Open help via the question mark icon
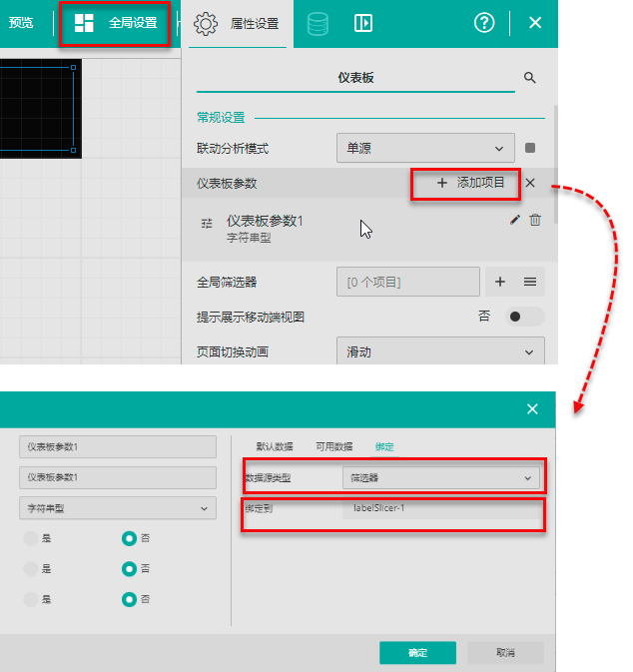Image resolution: width=633 pixels, height=672 pixels. tap(484, 23)
